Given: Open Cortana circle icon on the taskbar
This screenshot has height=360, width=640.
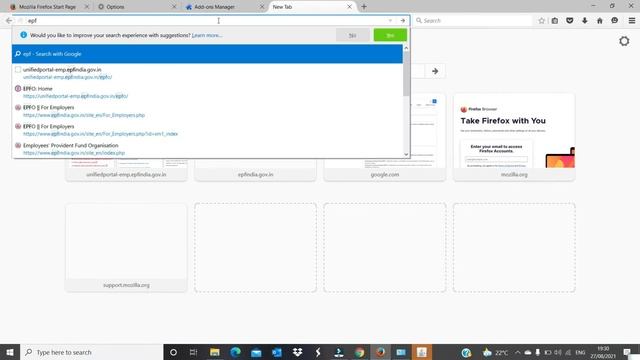Looking at the screenshot, I should 173,352.
